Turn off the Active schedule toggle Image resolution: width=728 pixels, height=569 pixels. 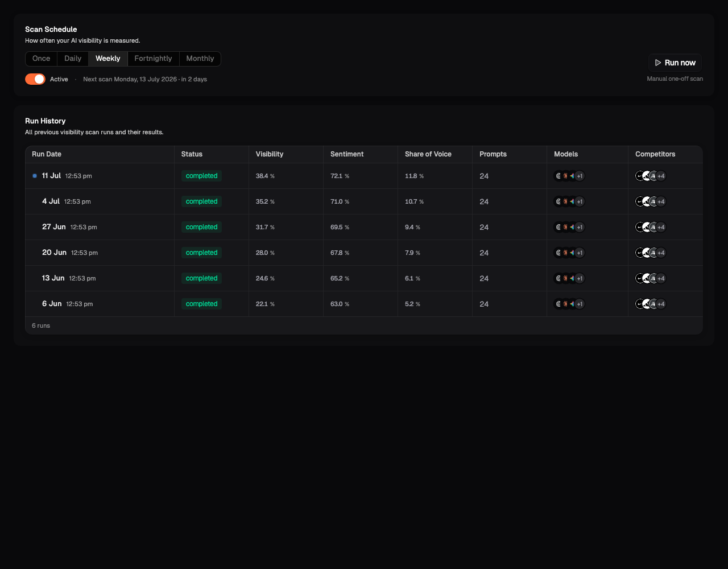click(x=35, y=79)
